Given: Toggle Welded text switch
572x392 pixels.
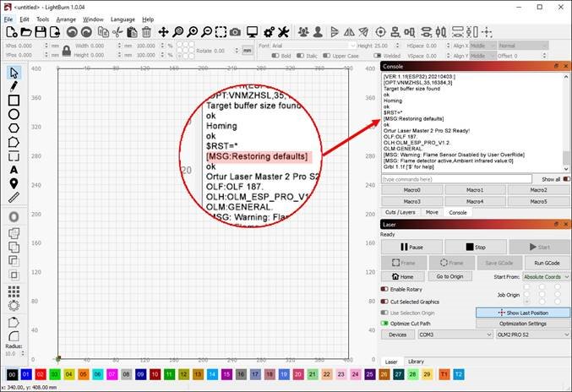Looking at the screenshot, I should point(377,56).
